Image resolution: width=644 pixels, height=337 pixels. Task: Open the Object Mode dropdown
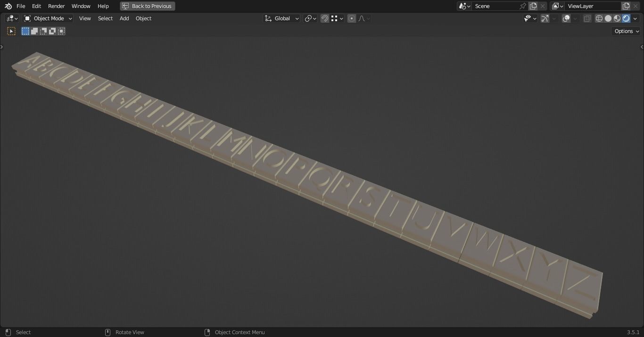click(x=48, y=18)
